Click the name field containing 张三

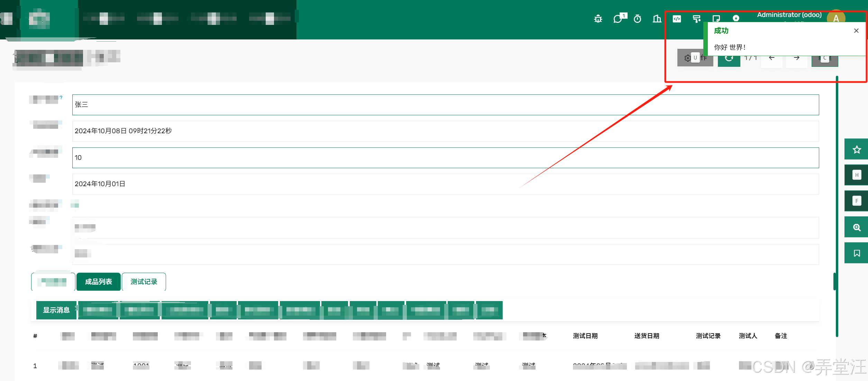tap(445, 105)
